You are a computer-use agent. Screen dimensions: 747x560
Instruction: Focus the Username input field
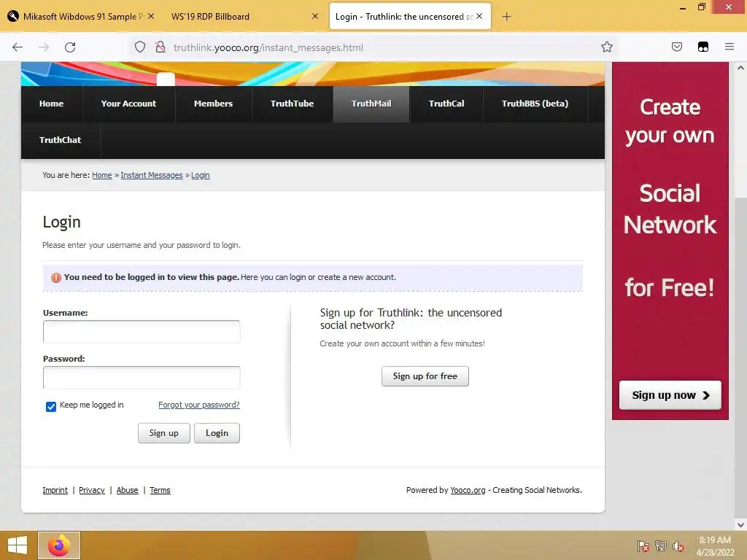[x=142, y=332]
